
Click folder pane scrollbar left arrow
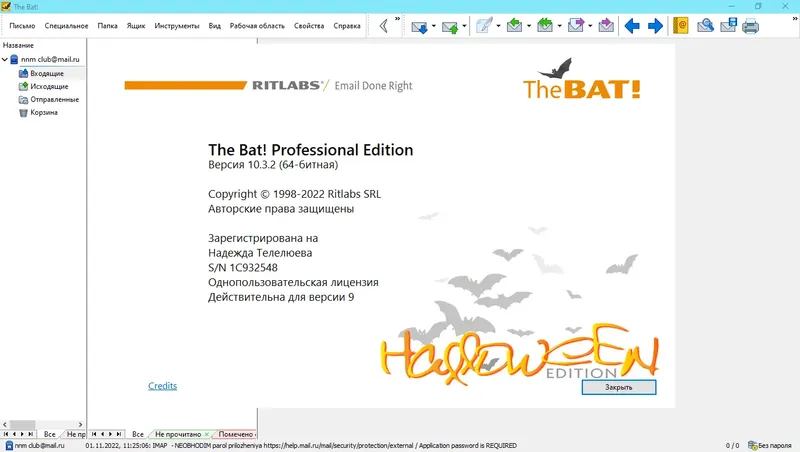coord(5,424)
